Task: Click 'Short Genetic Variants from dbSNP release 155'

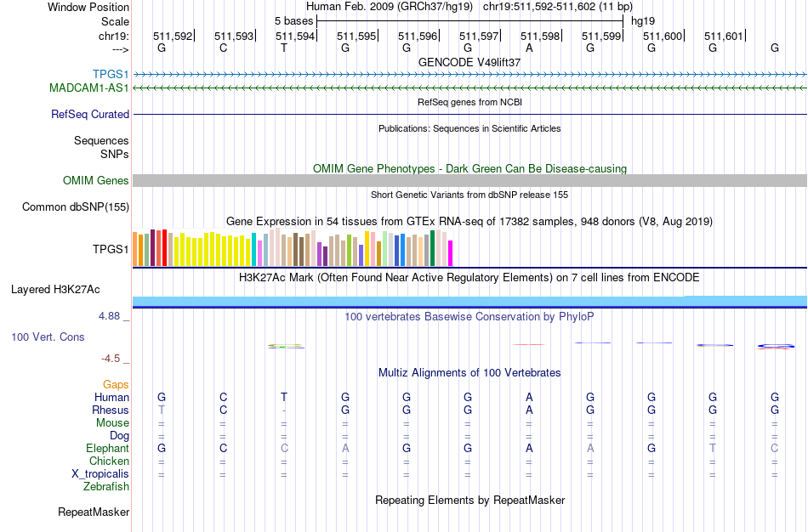Action: tap(469, 195)
